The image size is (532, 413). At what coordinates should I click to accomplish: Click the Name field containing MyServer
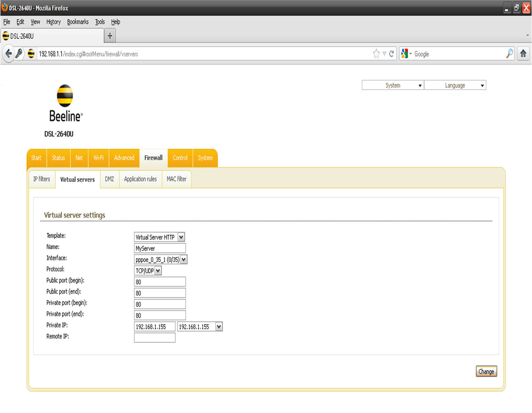click(x=160, y=248)
